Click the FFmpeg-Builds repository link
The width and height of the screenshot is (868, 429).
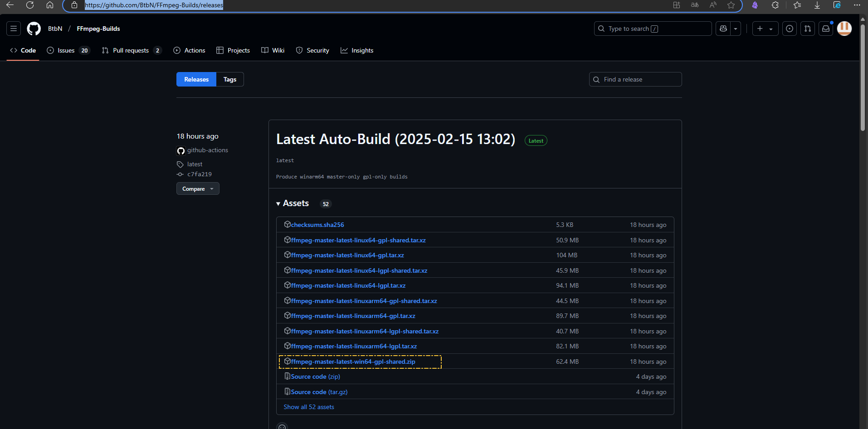(98, 29)
